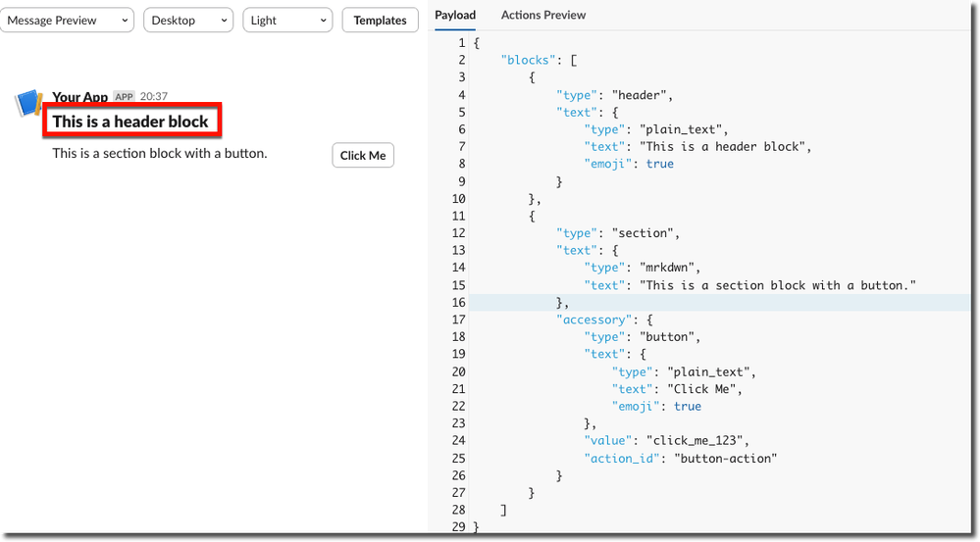Click the "mrkdwn" type value in payload
The image size is (980, 542).
pos(669,268)
